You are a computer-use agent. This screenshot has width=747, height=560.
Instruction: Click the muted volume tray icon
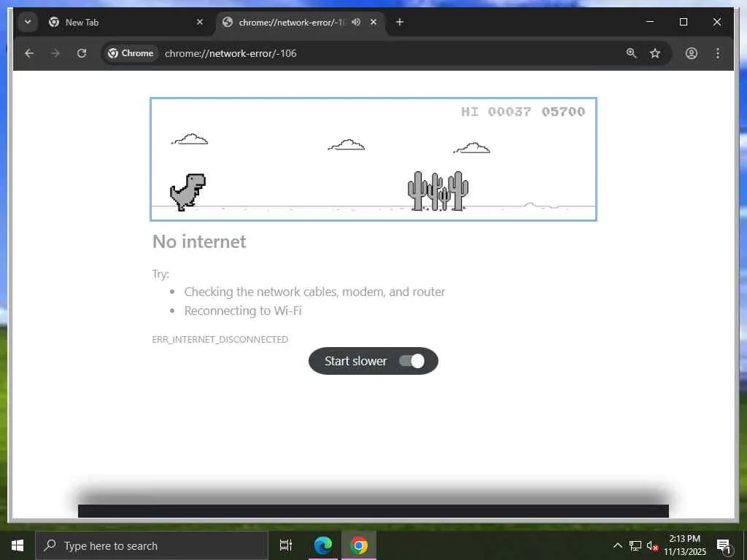[x=653, y=545]
